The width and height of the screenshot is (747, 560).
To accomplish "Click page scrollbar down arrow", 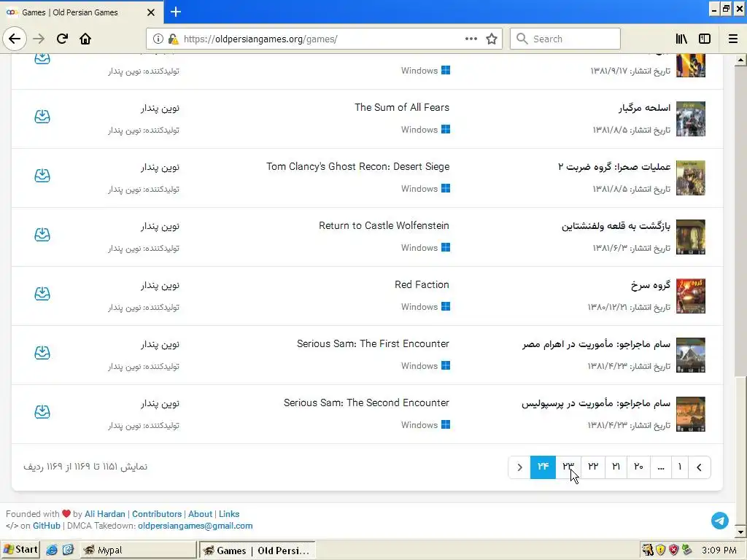I will coord(740,532).
